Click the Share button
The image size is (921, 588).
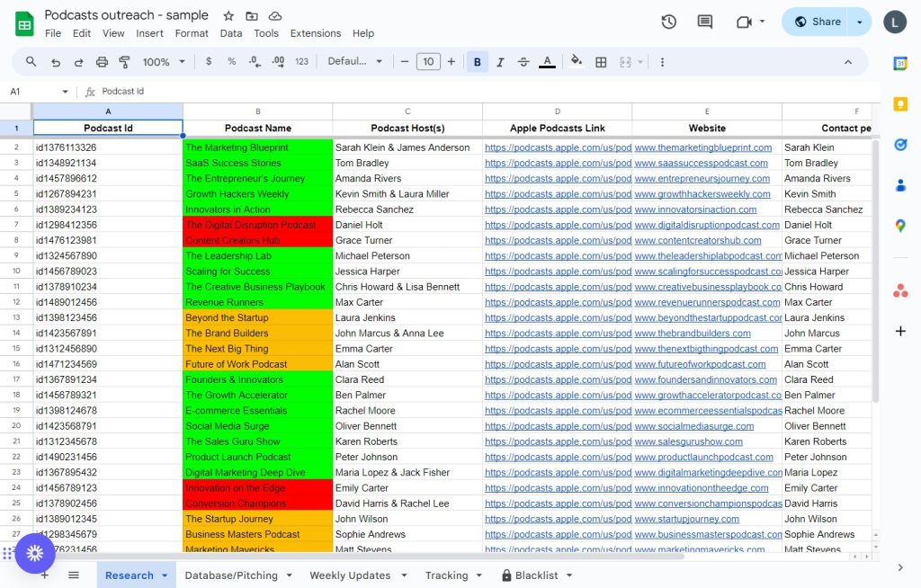[818, 22]
